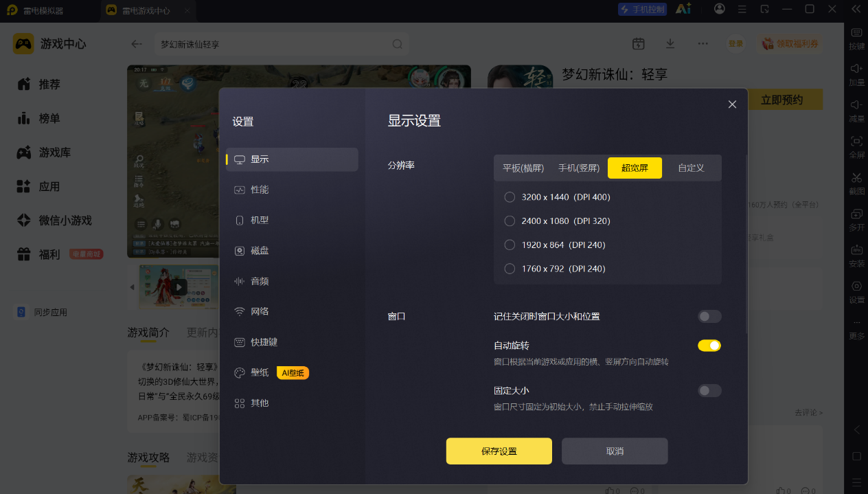Click the search magnifier icon
This screenshot has height=494, width=868.
pyautogui.click(x=397, y=44)
